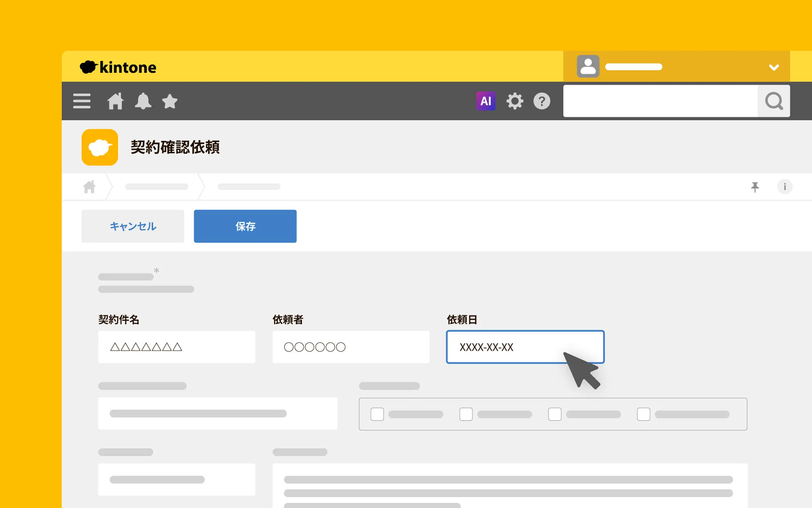Open help question mark icon
The height and width of the screenshot is (508, 812).
(542, 101)
